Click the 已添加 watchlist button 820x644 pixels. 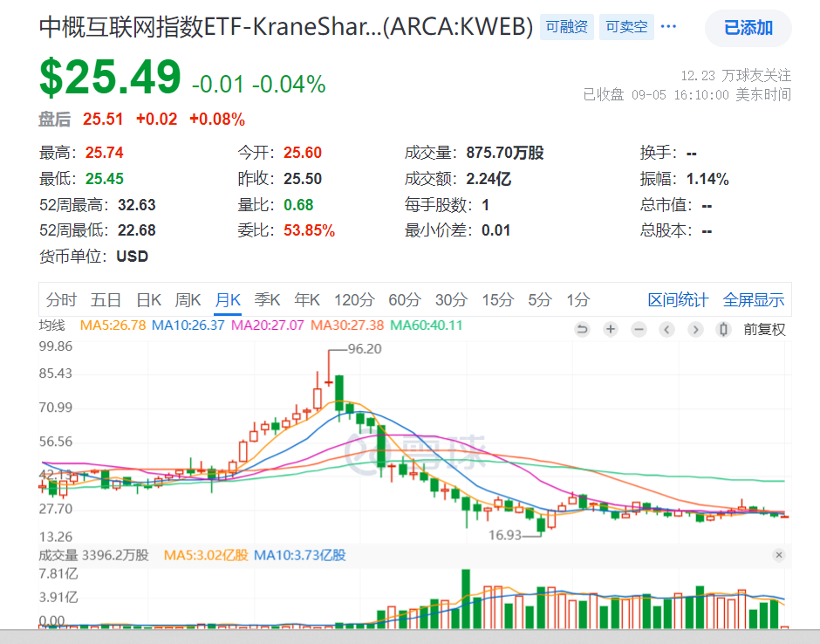(x=748, y=28)
